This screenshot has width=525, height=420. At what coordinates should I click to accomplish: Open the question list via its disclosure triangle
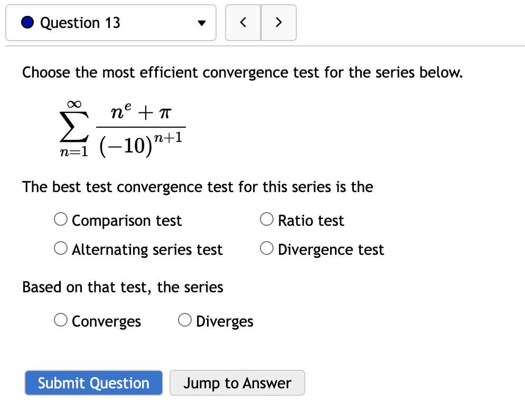[x=202, y=22]
